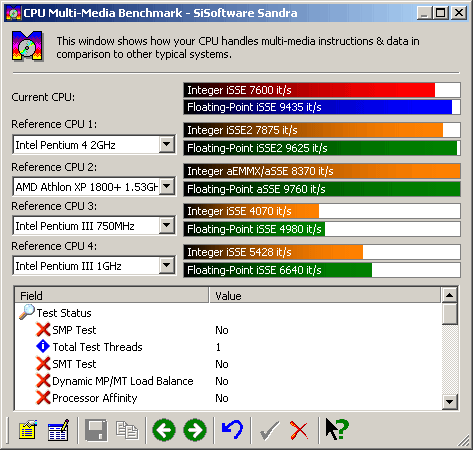The height and width of the screenshot is (450, 473).
Task: Open the calendar-with-pencil edit icon
Action: 59,430
